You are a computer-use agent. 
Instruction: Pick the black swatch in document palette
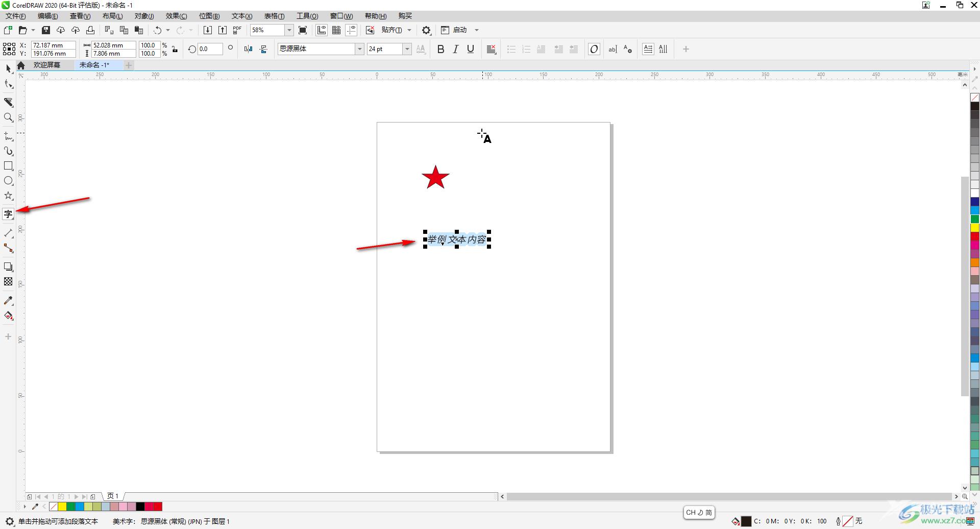[140, 507]
